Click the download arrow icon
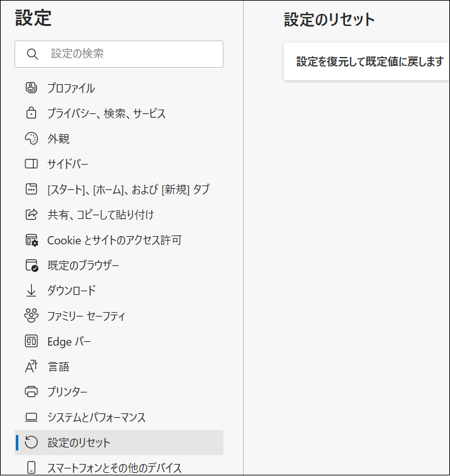450x476 pixels. (31, 291)
